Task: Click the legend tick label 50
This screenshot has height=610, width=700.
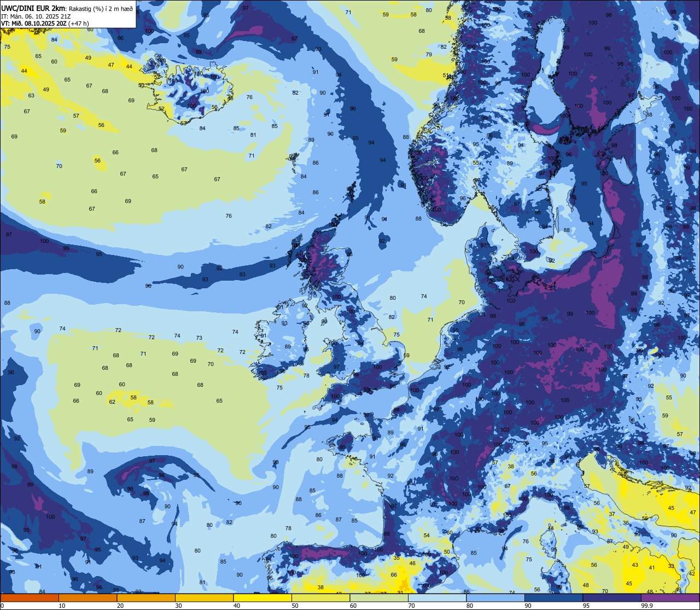Action: tap(295, 606)
